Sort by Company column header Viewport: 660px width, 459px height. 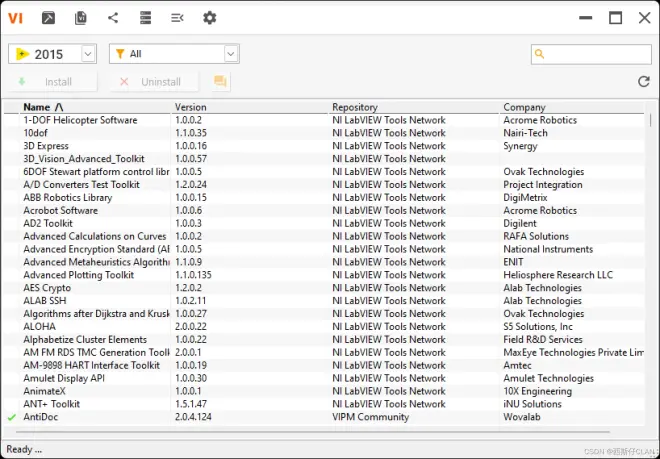[572, 107]
